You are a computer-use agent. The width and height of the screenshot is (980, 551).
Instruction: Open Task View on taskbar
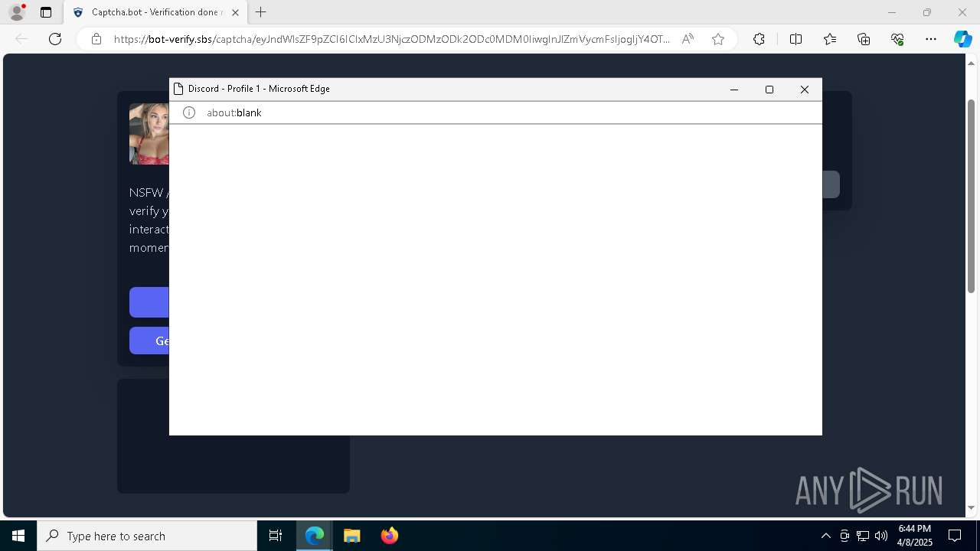point(276,536)
